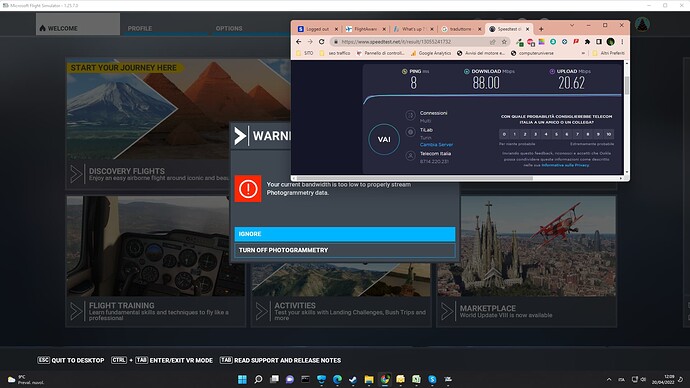The image size is (690, 388).
Task: Select the WELCOME tab
Action: click(78, 25)
